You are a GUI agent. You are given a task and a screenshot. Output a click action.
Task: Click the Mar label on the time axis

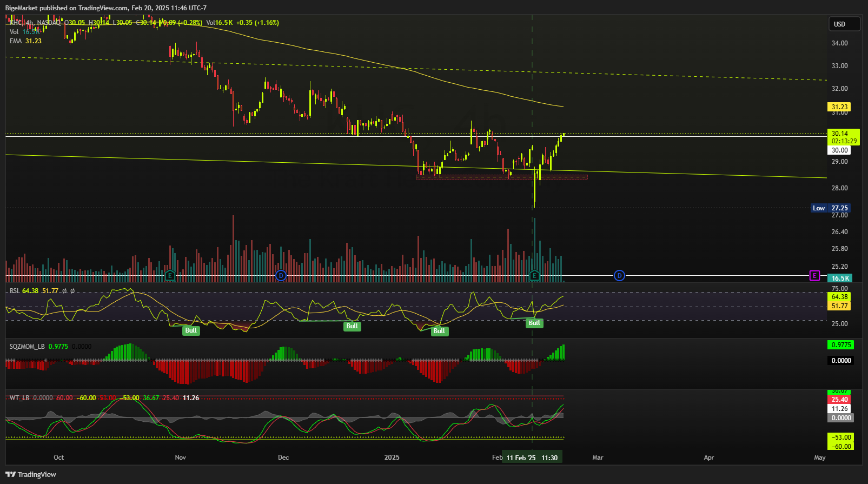pos(598,458)
